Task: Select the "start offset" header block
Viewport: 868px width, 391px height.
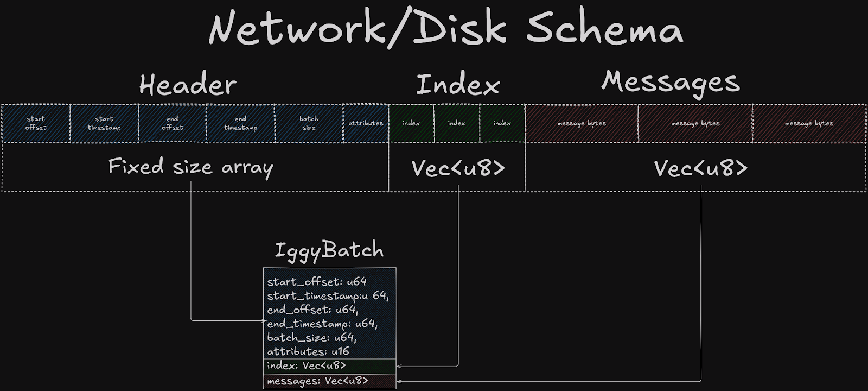Action: point(36,123)
